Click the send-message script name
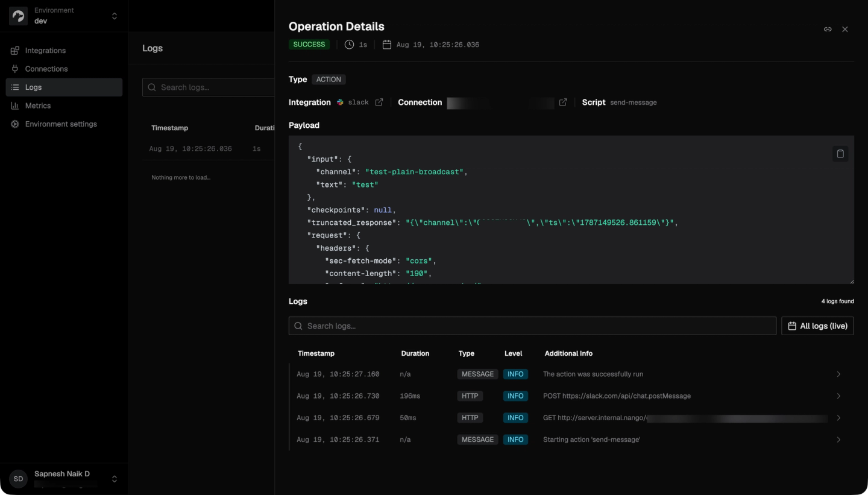This screenshot has width=868, height=495. (634, 102)
